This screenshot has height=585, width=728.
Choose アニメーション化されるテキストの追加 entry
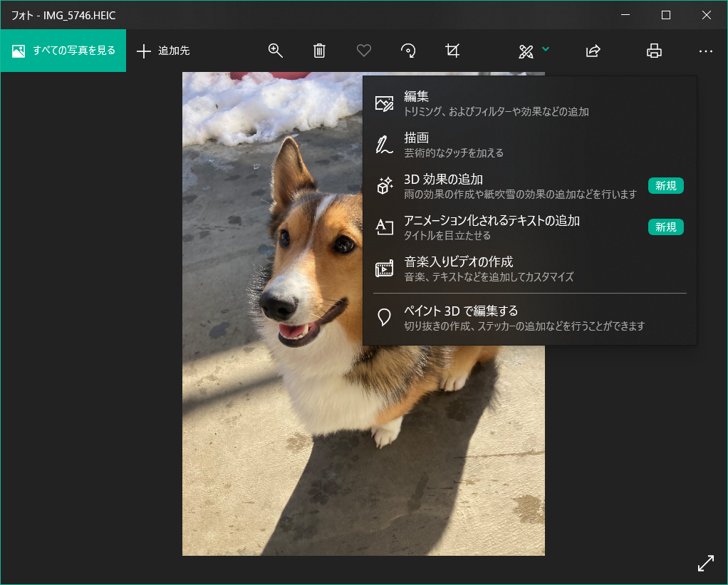click(530, 227)
